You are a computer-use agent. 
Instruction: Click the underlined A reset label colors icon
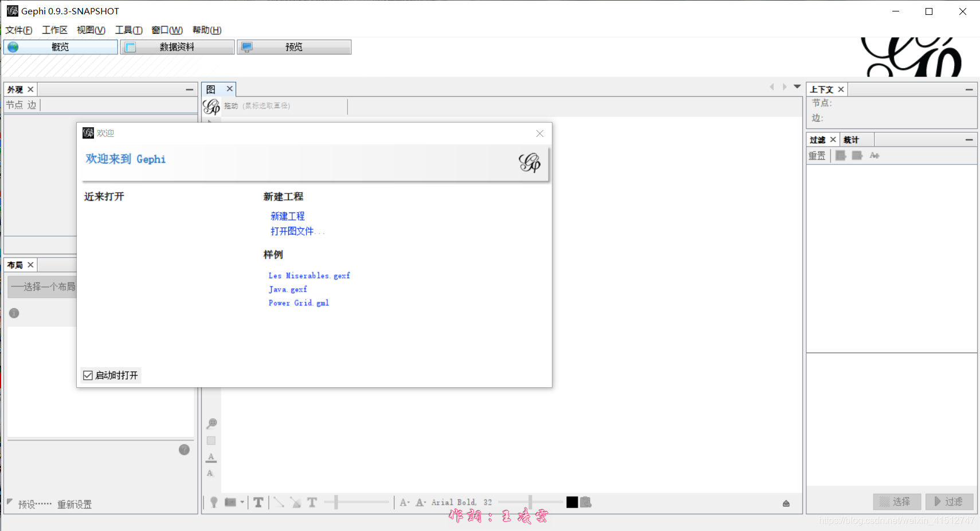(x=211, y=457)
